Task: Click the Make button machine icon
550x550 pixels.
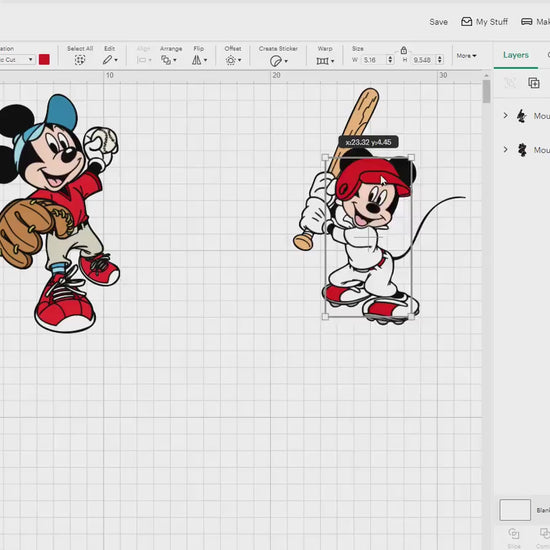Action: click(x=526, y=22)
